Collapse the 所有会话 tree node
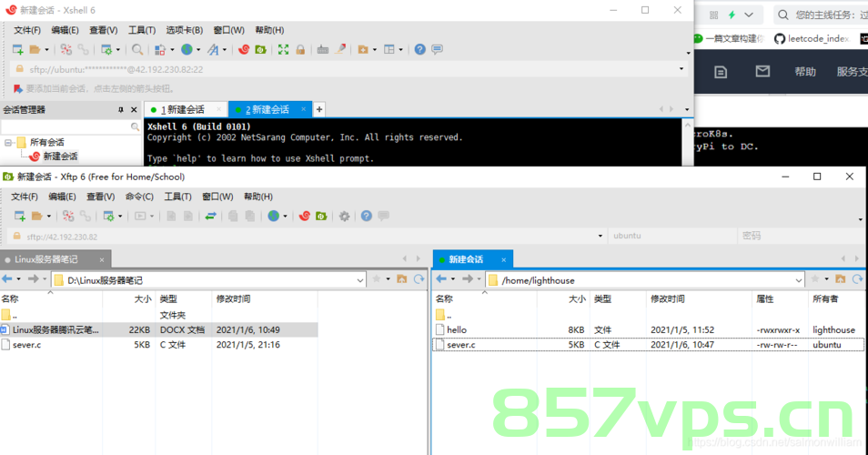This screenshot has width=868, height=455. click(8, 142)
